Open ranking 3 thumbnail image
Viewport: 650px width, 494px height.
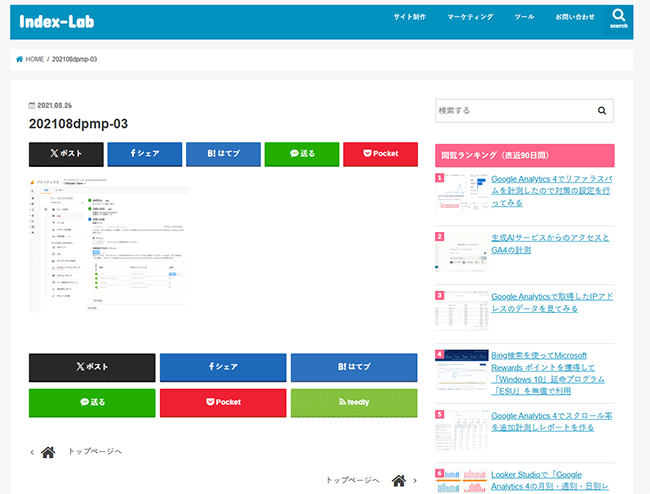pos(461,311)
